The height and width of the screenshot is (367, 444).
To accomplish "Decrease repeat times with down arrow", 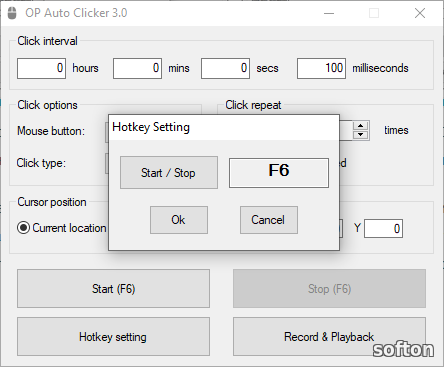I will pos(360,135).
